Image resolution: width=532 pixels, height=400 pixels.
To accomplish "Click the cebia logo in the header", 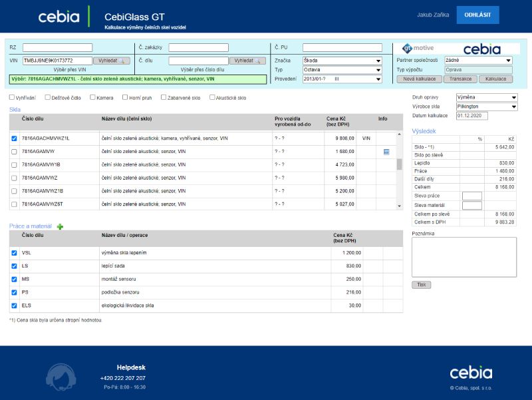I will (59, 17).
